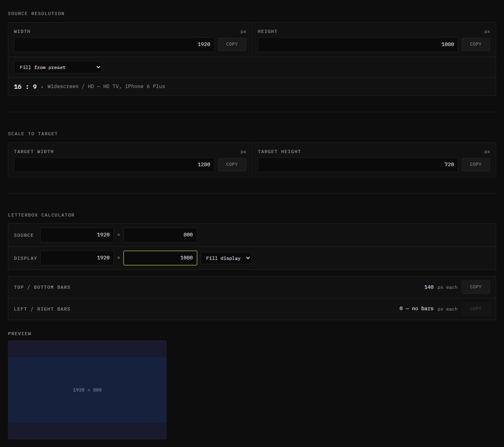
Task: Click the 140 top/bottom bars value
Action: pyautogui.click(x=429, y=287)
